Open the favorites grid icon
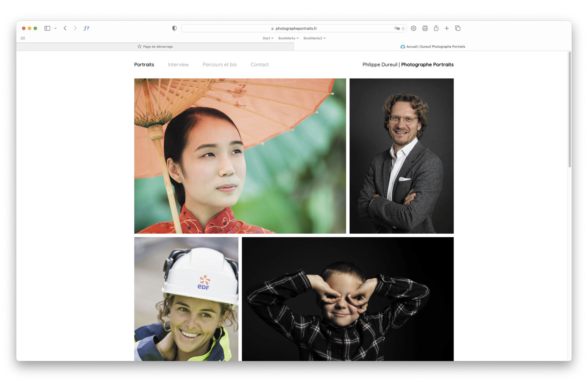Viewport: 588px width, 392px height. (x=23, y=38)
